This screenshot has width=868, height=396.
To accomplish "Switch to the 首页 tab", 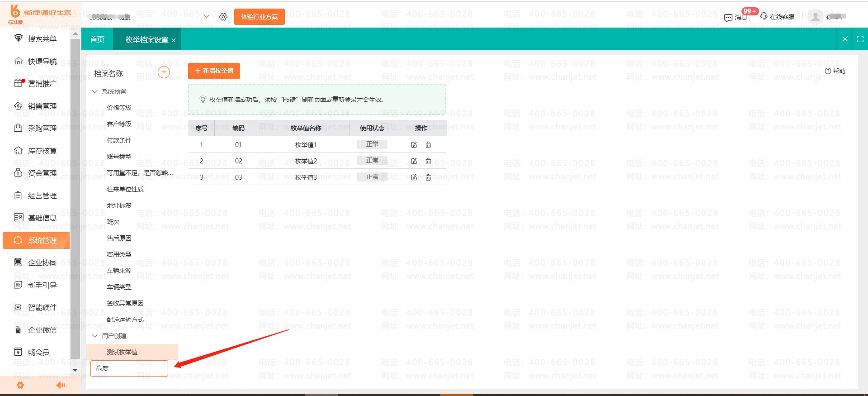I will tap(97, 39).
